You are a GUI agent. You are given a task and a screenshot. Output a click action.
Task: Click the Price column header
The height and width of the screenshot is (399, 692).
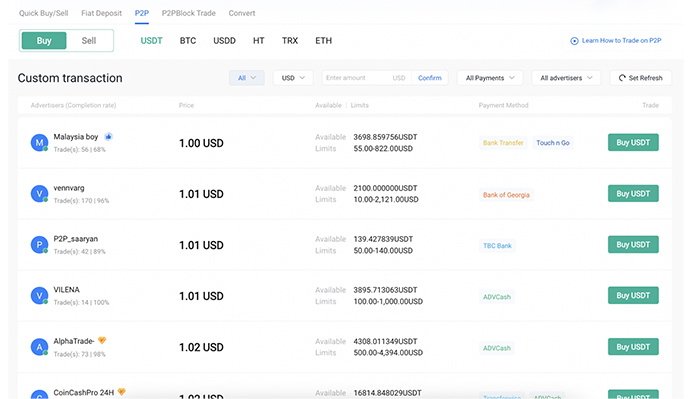pyautogui.click(x=186, y=105)
